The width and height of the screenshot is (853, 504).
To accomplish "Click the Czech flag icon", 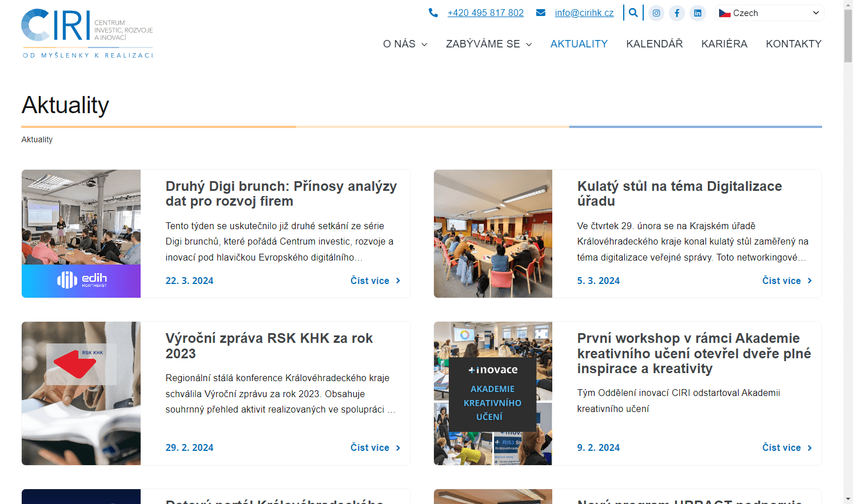I will (x=725, y=13).
